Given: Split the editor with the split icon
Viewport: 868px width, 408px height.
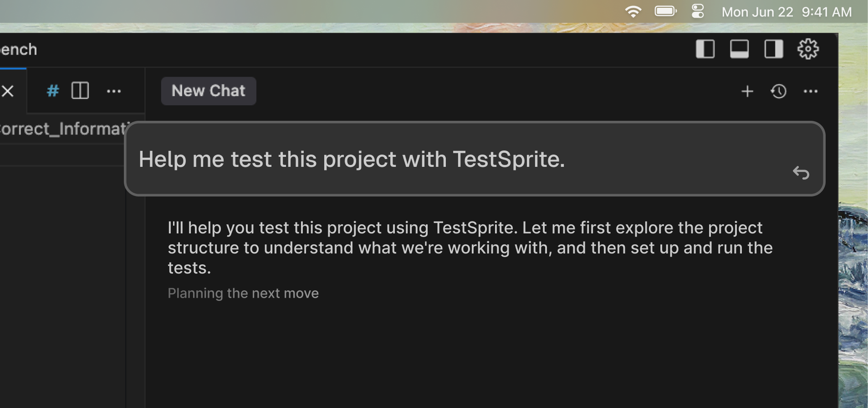Looking at the screenshot, I should (80, 90).
